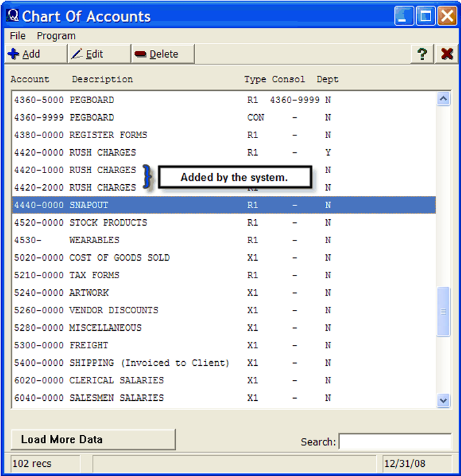This screenshot has height=476, width=461.
Task: Select the 5240-0000 ARTWORK row
Action: 224,292
